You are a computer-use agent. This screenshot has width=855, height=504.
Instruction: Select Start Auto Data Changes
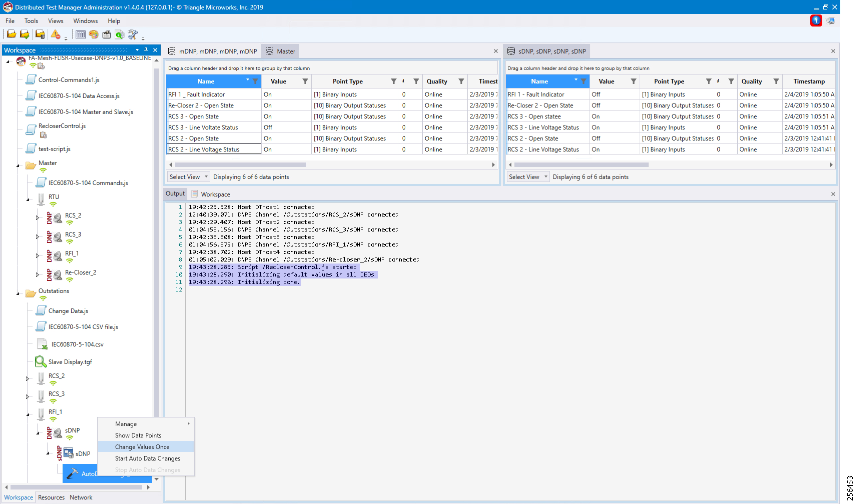point(147,458)
